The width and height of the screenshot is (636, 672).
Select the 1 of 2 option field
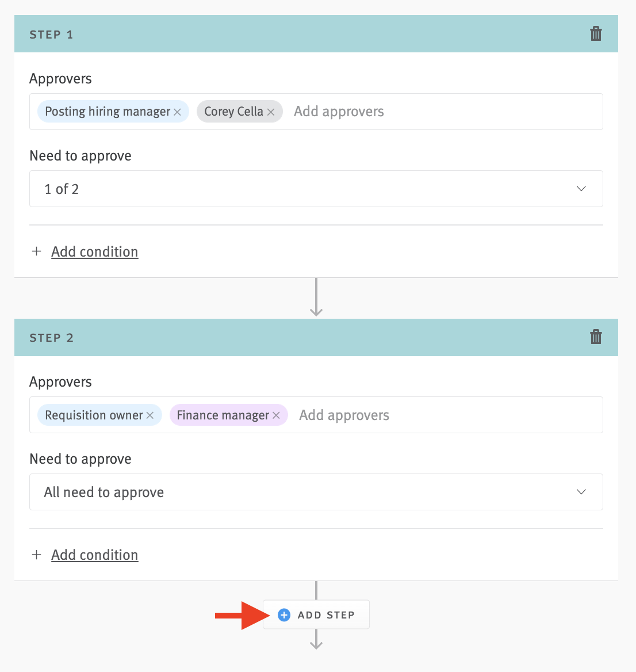[316, 189]
